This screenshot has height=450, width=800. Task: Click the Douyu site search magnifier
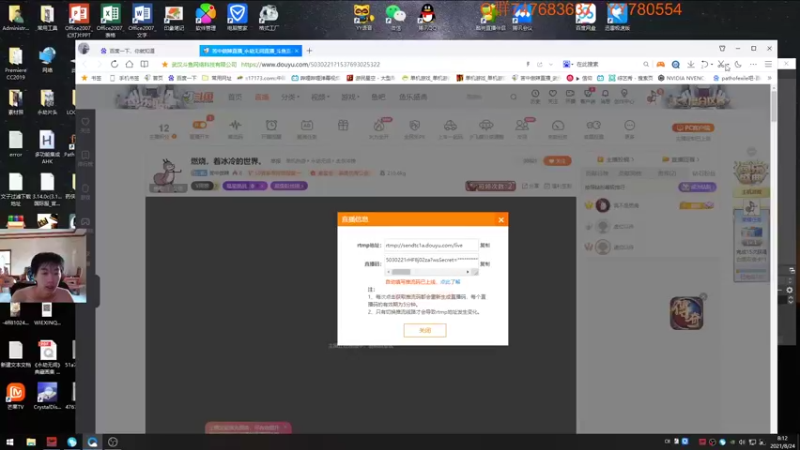click(514, 96)
